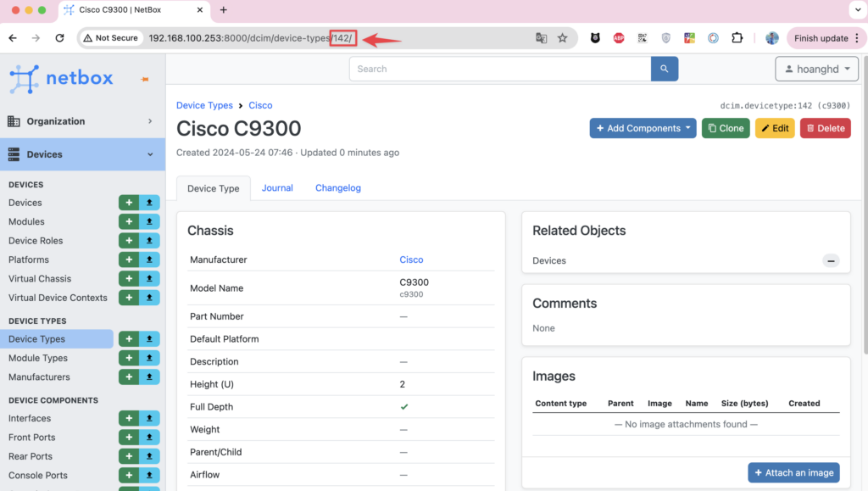Open Module Types in sidebar
This screenshot has height=491, width=868.
pyautogui.click(x=37, y=358)
